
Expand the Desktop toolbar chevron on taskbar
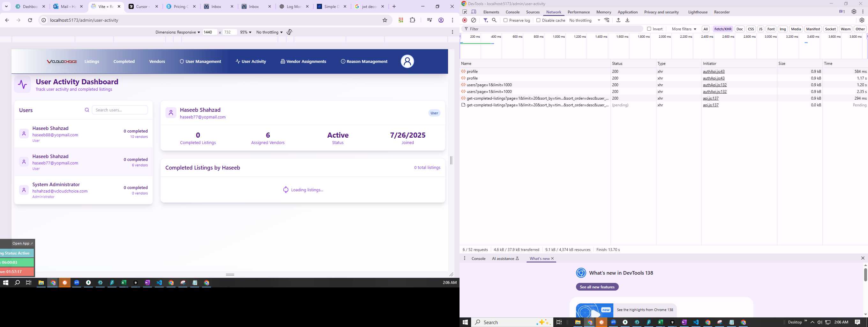806,321
